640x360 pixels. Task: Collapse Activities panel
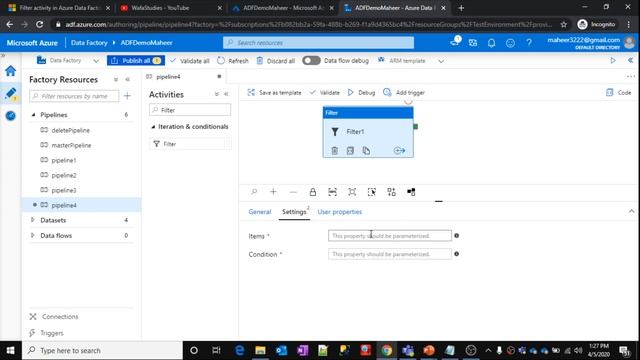click(x=226, y=94)
